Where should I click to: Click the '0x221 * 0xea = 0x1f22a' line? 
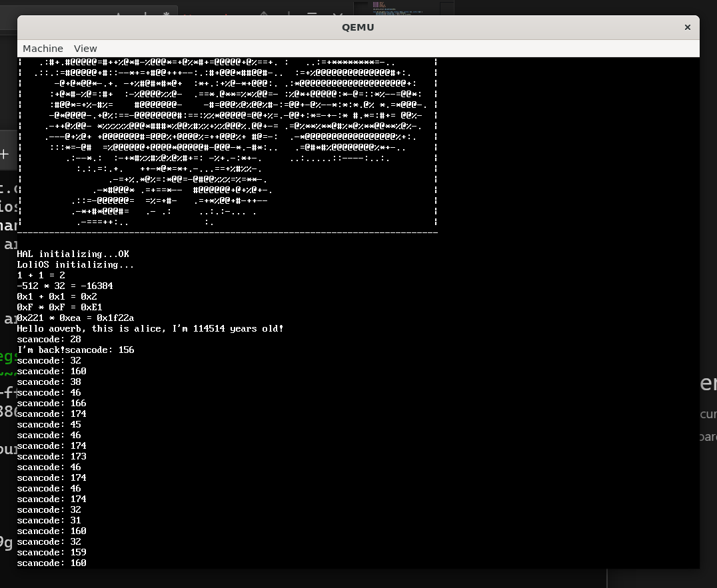coord(75,318)
